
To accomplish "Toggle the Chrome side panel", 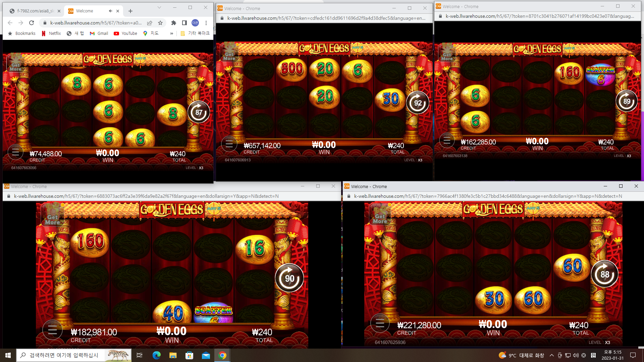I will [x=184, y=23].
